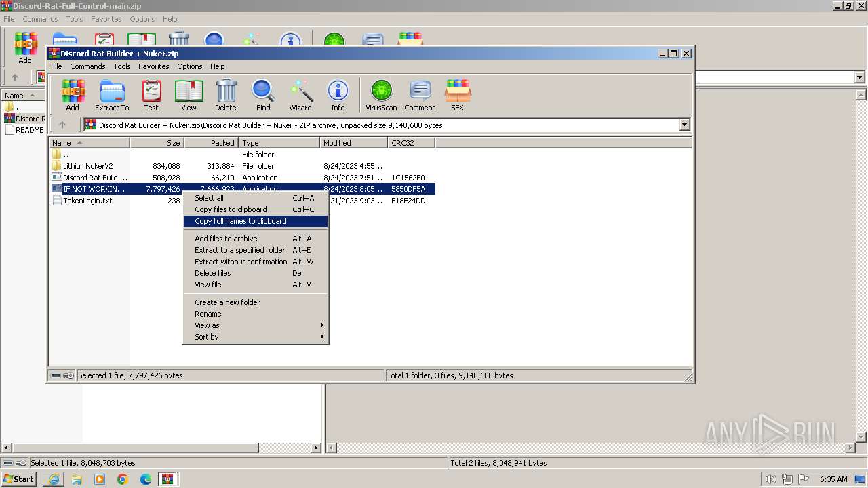Viewport: 868px width, 488px height.
Task: Select LithiumNukerV2 folder row
Action: coord(243,166)
